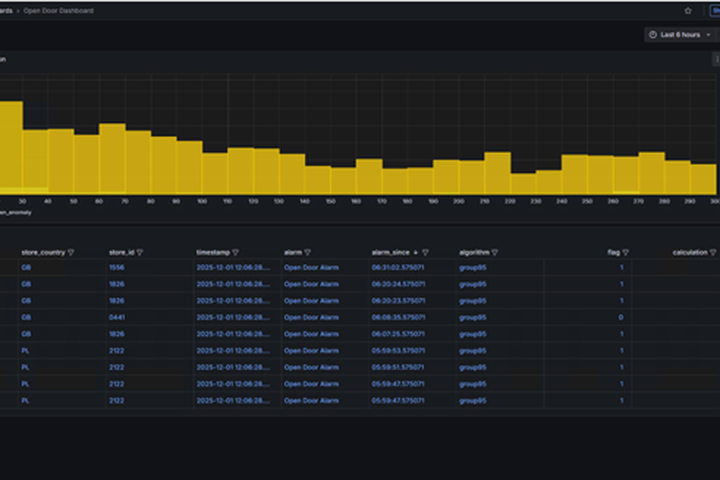Open the Last 6 hours time picker

coord(680,34)
